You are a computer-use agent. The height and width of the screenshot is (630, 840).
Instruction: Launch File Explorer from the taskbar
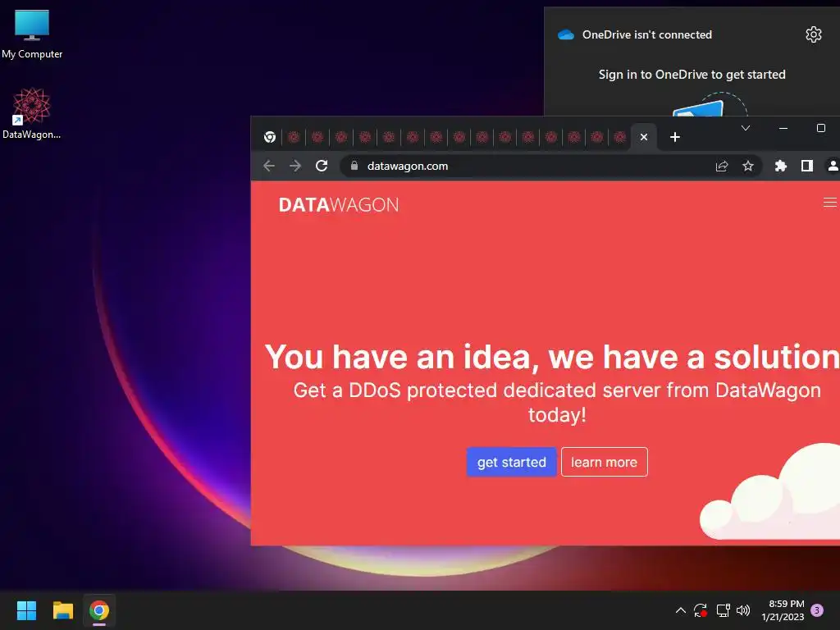point(62,610)
